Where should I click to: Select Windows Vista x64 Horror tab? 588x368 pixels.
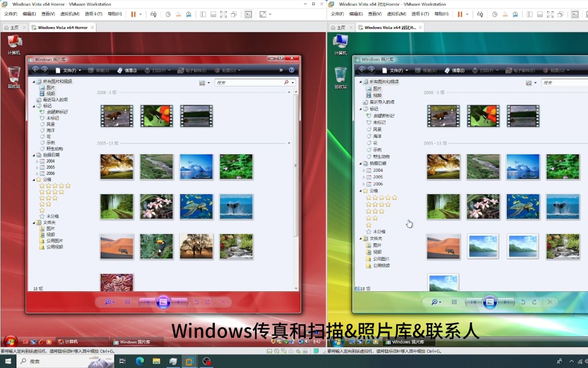coord(63,28)
